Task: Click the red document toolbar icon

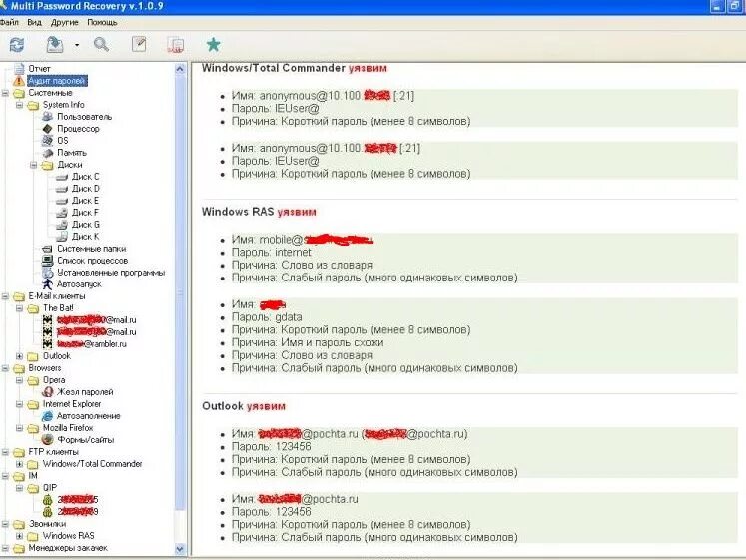Action: point(176,45)
